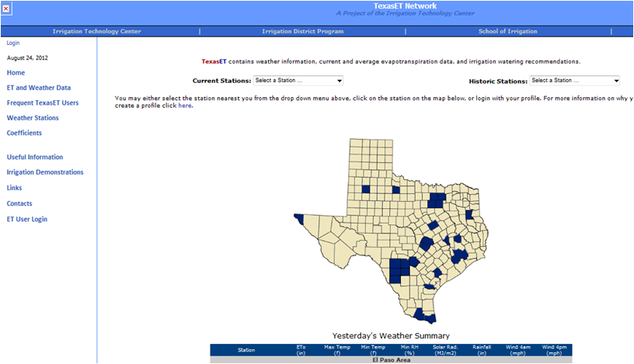Open ET User Login link
634x364 pixels.
tap(27, 220)
